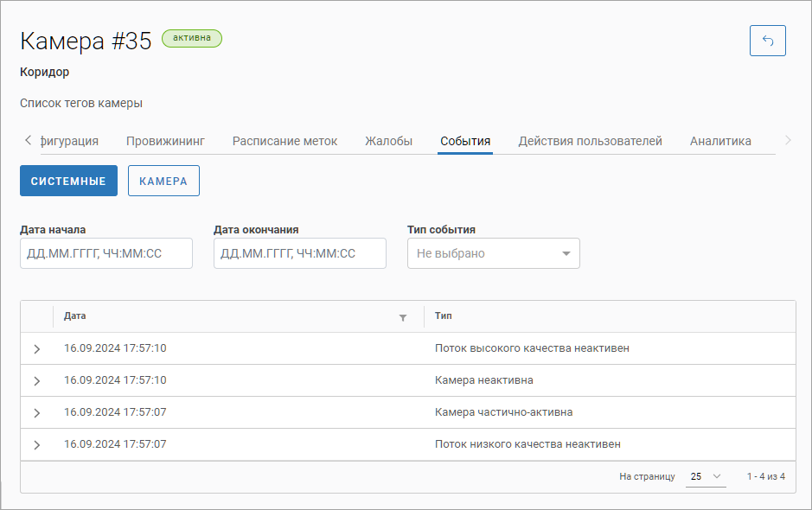Click the filter icon in Дата column

tap(402, 318)
